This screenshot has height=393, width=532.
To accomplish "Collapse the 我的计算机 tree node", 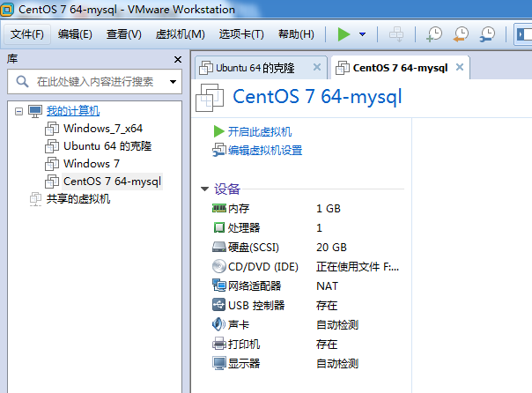I will (19, 111).
